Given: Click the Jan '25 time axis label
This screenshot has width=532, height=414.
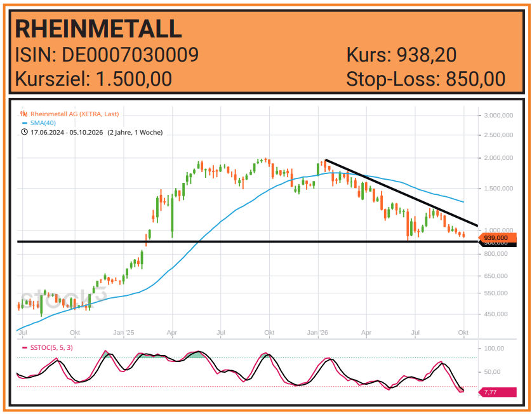Looking at the screenshot, I should [x=124, y=333].
